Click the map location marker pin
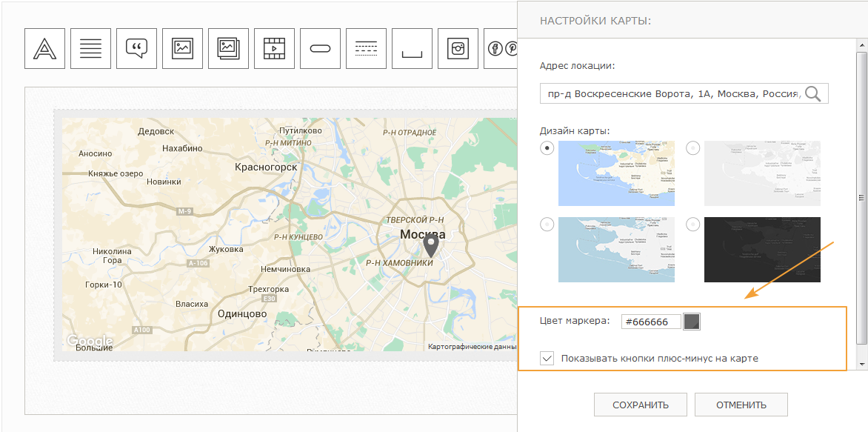Screen dimensions: 868x432 [430, 245]
